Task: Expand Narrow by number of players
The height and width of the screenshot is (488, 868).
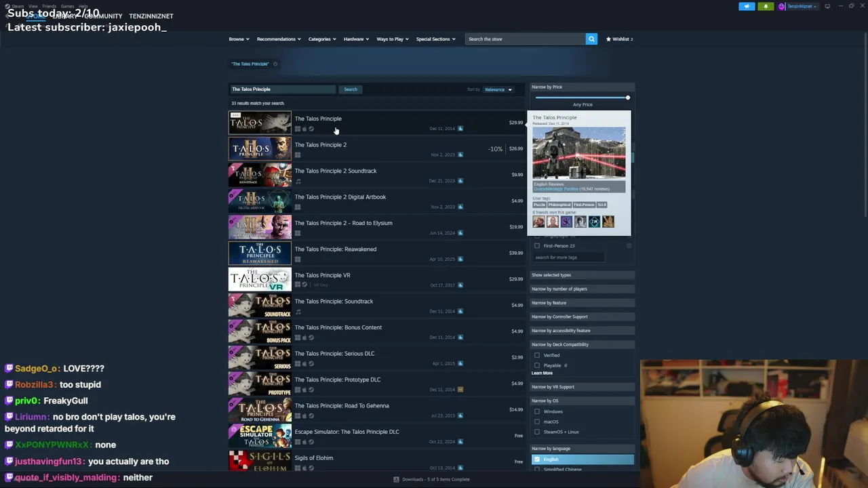Action: coord(582,289)
